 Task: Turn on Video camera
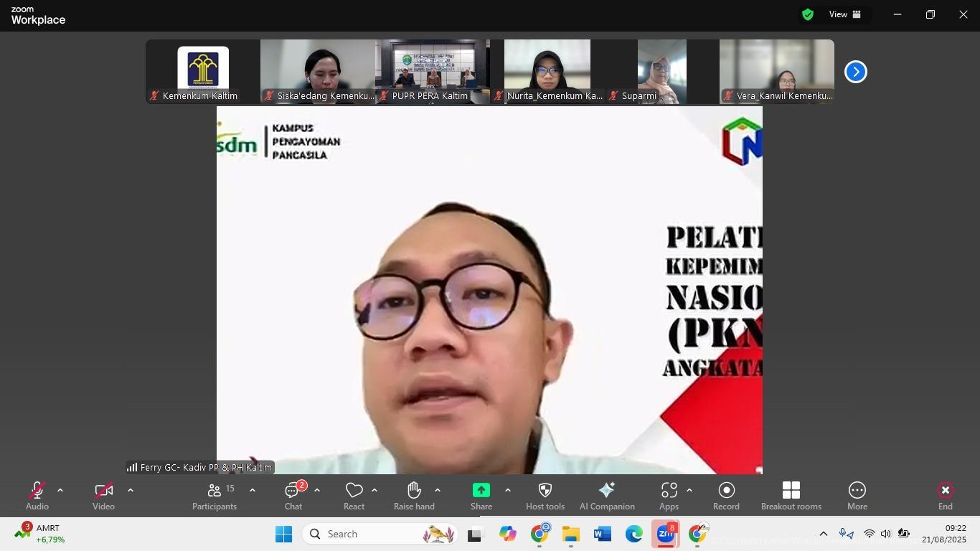103,496
